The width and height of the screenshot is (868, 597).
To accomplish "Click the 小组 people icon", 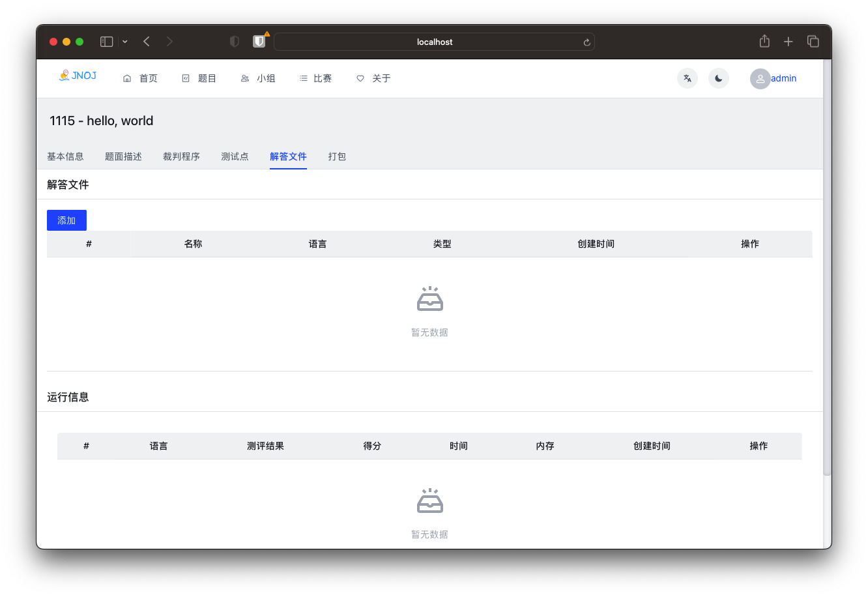I will coord(245,78).
